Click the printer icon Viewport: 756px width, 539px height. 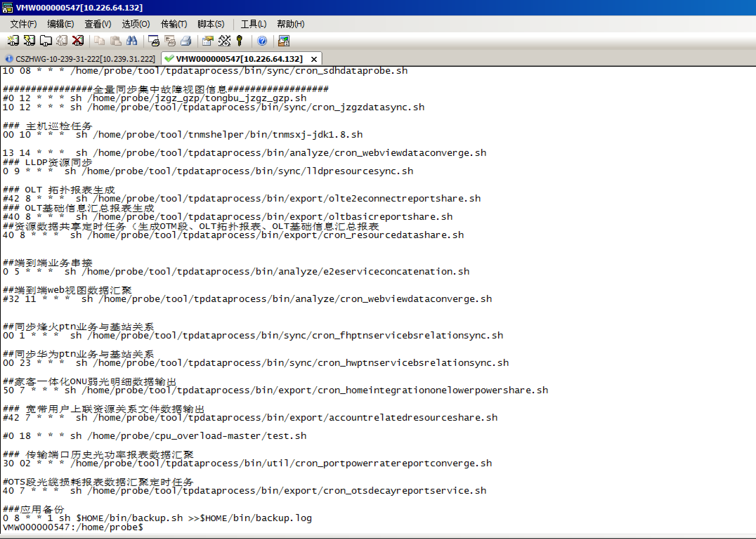pos(186,41)
